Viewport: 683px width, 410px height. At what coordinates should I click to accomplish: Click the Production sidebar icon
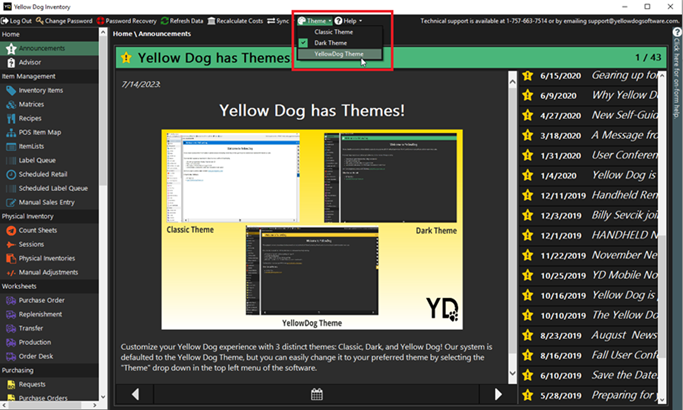pos(11,342)
